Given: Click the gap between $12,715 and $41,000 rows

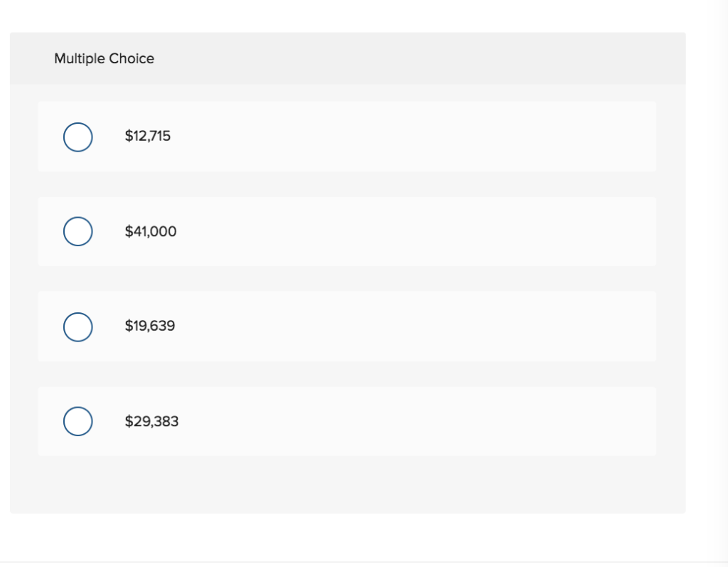Looking at the screenshot, I should pyautogui.click(x=347, y=184).
